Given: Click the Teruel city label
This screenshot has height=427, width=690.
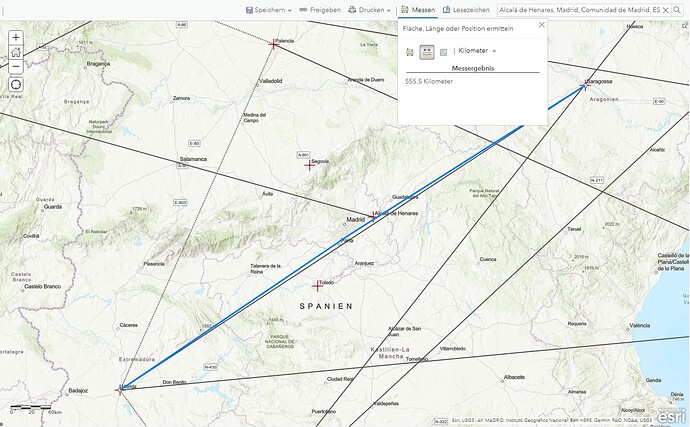Looking at the screenshot, I should click(574, 229).
